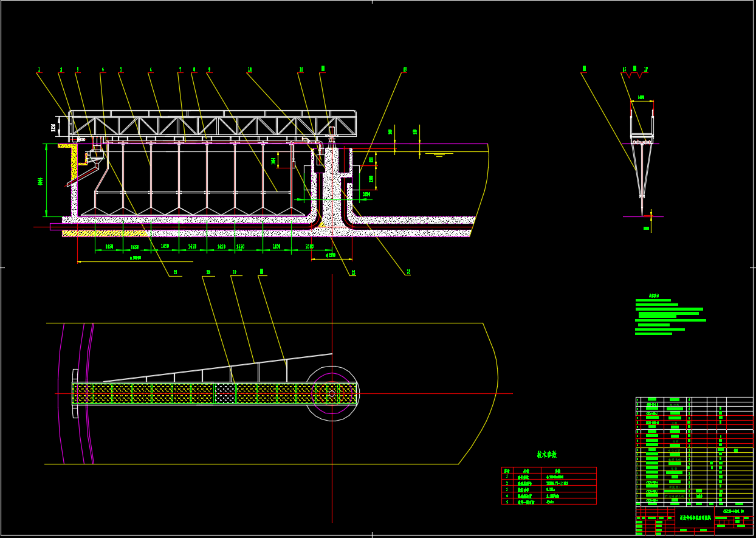Viewport: 756px width, 538px height.
Task: Click the technical parameters table header row
Action: pos(549,471)
